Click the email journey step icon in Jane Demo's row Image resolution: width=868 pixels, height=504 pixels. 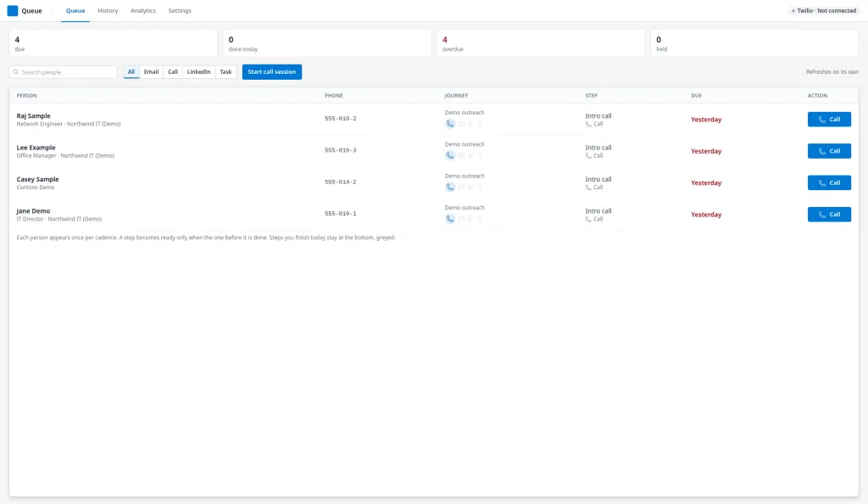tap(461, 219)
